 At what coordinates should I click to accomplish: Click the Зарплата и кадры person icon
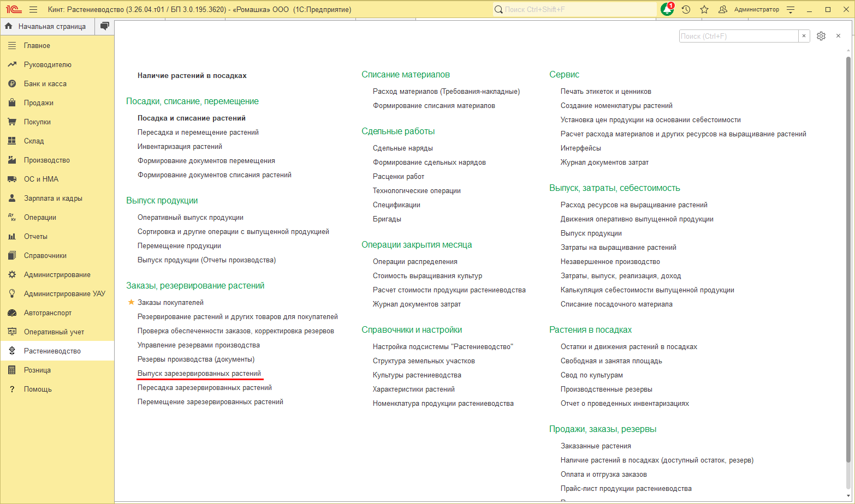(12, 199)
